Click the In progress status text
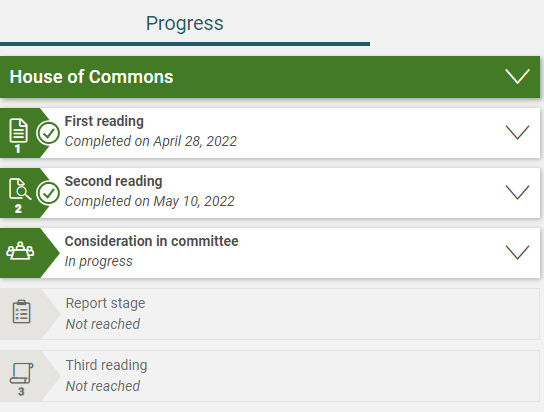This screenshot has height=412, width=544. [99, 261]
